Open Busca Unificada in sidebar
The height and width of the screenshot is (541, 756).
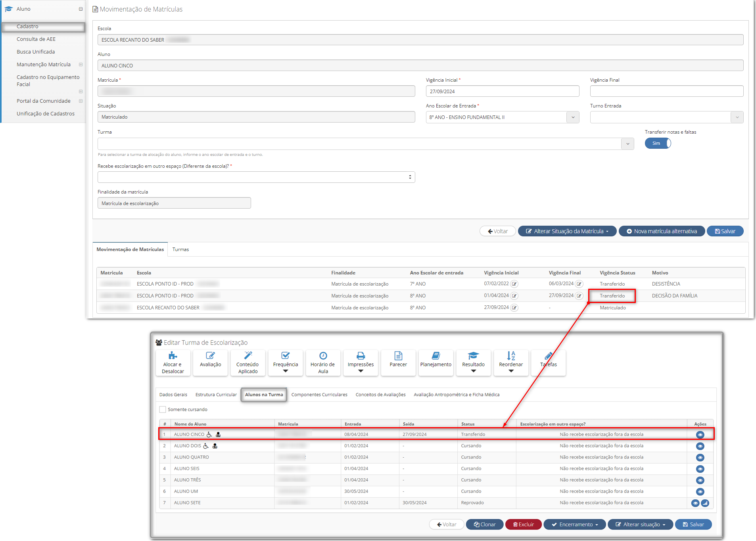point(36,52)
